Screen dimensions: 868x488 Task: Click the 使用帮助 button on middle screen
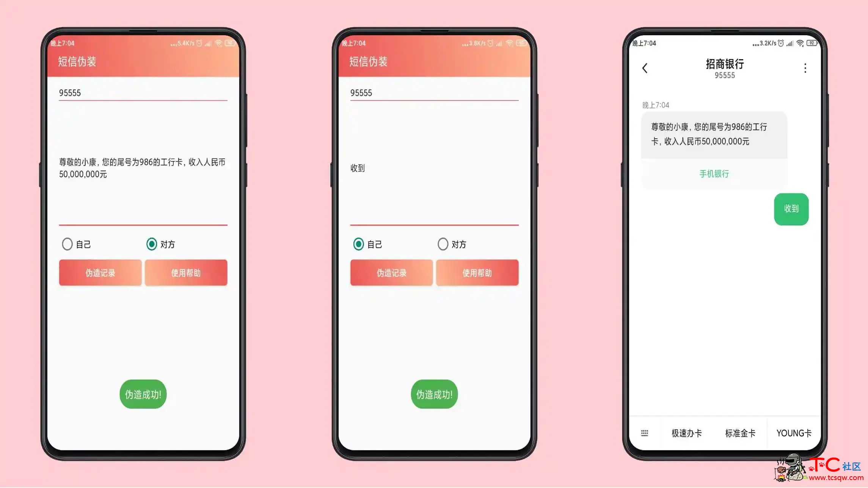[x=477, y=272]
